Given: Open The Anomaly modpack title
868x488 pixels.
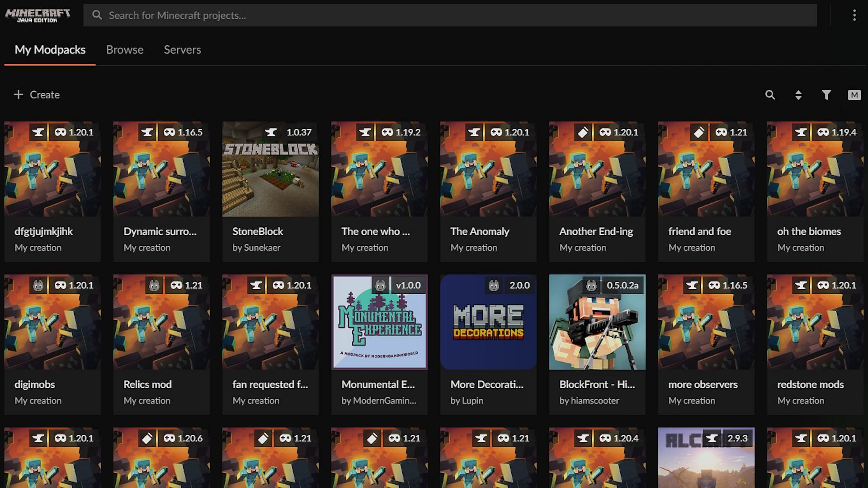Looking at the screenshot, I should pos(480,231).
